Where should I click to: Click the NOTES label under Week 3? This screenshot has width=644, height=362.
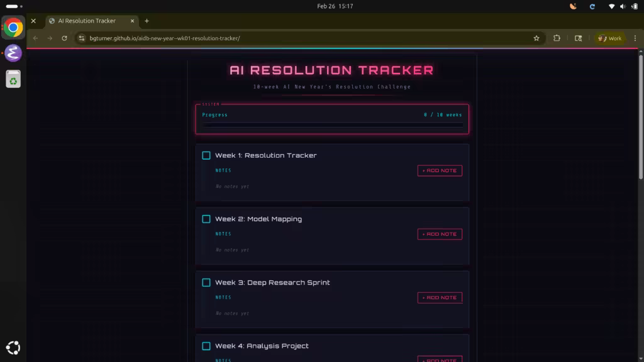pos(223,297)
